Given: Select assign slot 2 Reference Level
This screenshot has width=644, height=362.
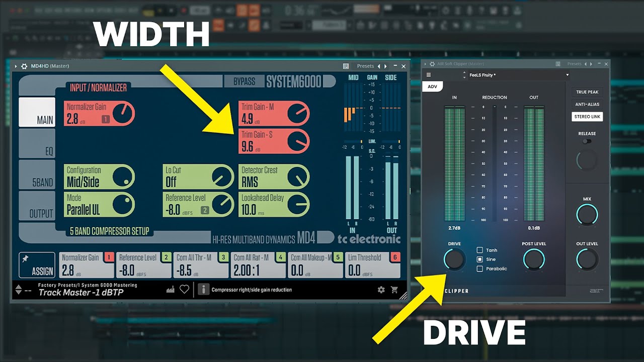Looking at the screenshot, I should click(x=144, y=265).
